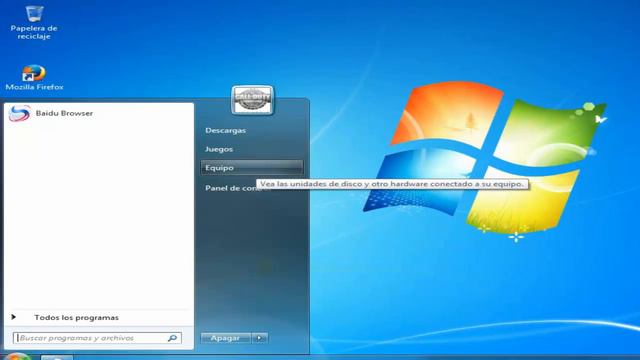Launch Baidu Browser from Start menu

[98, 113]
